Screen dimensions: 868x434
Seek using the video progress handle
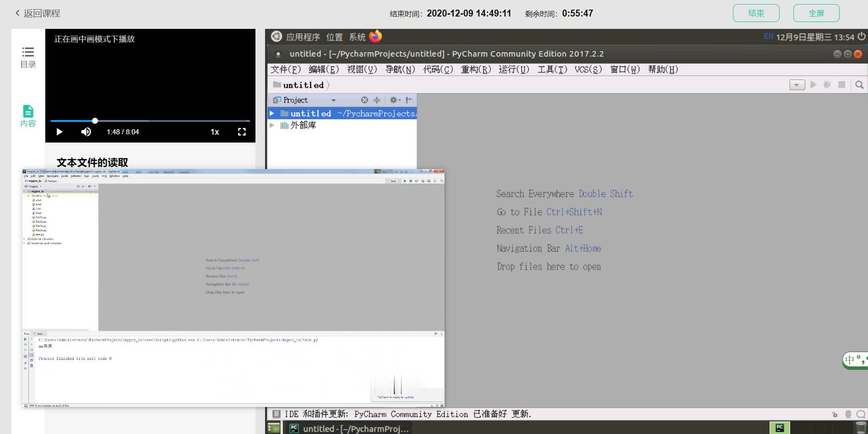point(95,121)
